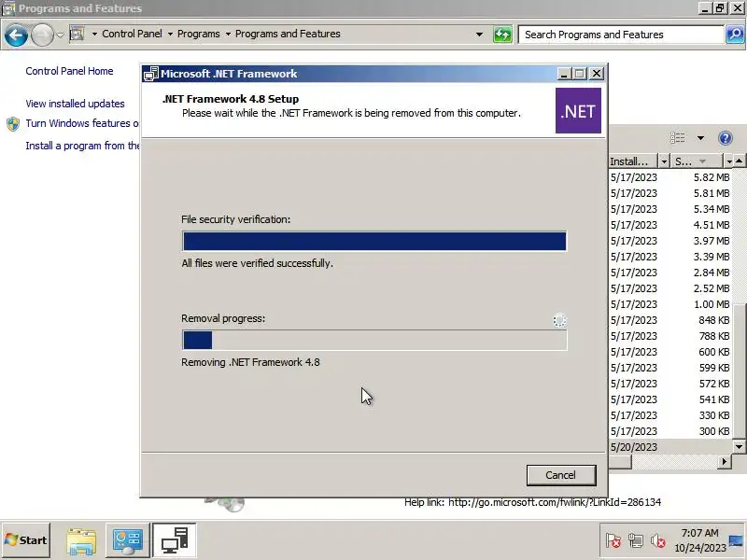Open View installed updates link
Viewport: 747px width, 560px height.
76,104
